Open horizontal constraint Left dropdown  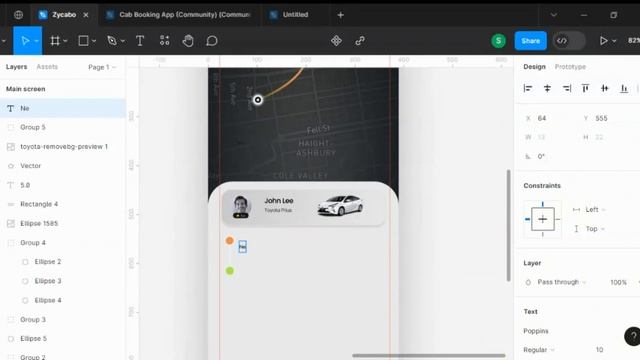(x=595, y=209)
